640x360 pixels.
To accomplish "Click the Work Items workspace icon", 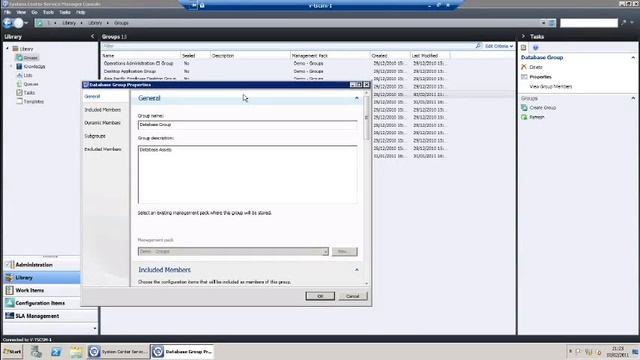I will [x=9, y=290].
